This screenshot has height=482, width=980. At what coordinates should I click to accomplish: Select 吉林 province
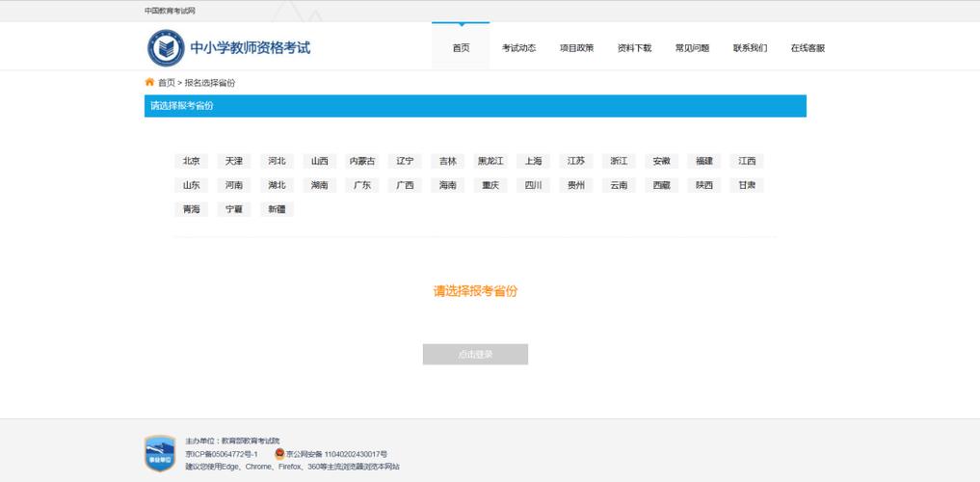tap(447, 161)
